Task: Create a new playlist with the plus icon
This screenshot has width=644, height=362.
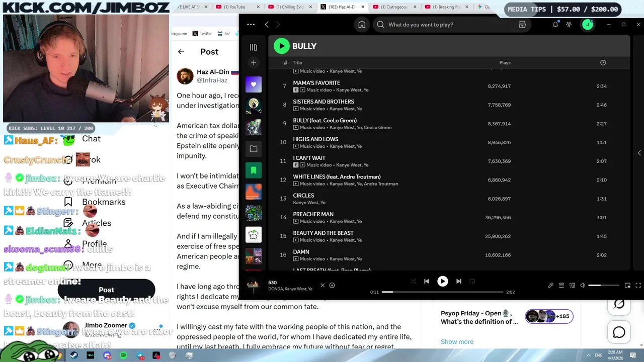Action: coord(254,63)
